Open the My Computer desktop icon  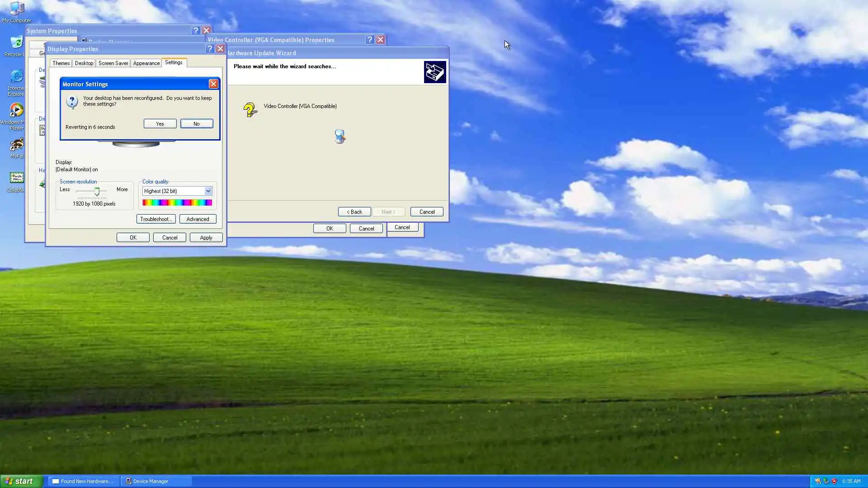tap(16, 10)
